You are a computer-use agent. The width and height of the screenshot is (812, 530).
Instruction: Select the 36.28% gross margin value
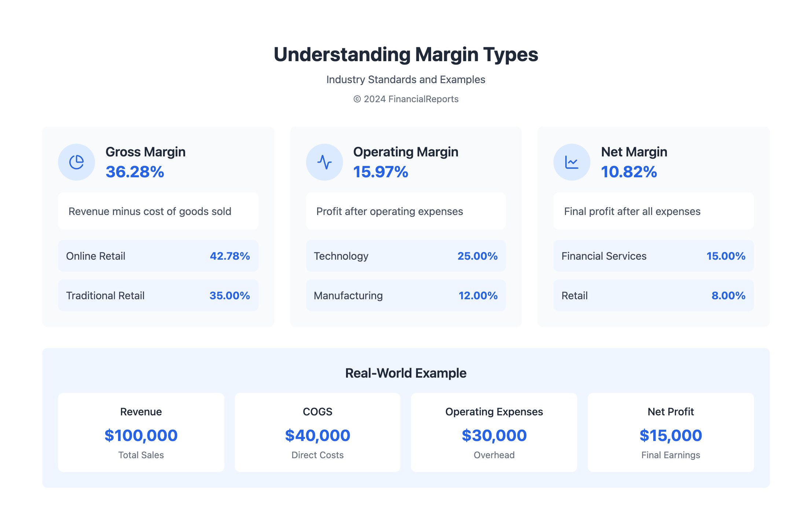135,172
